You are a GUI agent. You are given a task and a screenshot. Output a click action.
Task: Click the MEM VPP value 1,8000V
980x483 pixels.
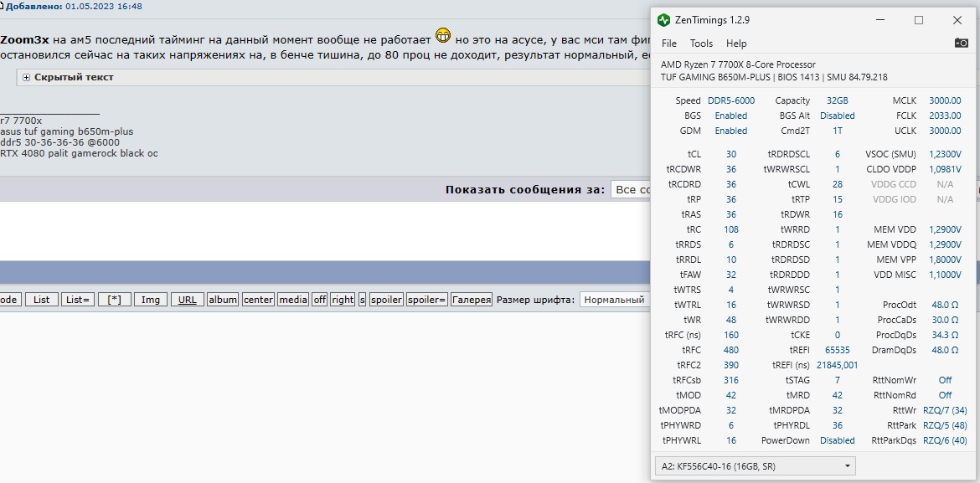[x=945, y=259]
